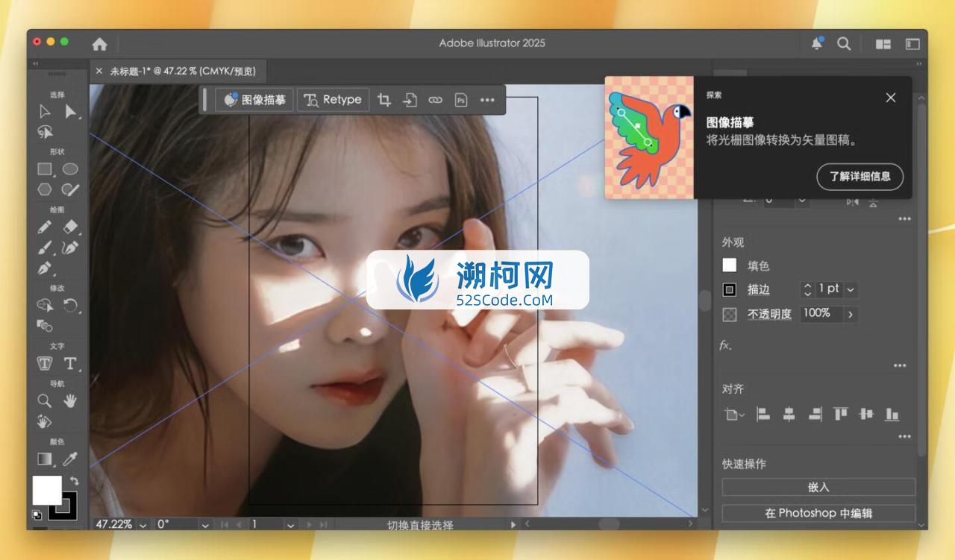The image size is (955, 560).
Task: Open the fx effects menu
Action: (725, 345)
